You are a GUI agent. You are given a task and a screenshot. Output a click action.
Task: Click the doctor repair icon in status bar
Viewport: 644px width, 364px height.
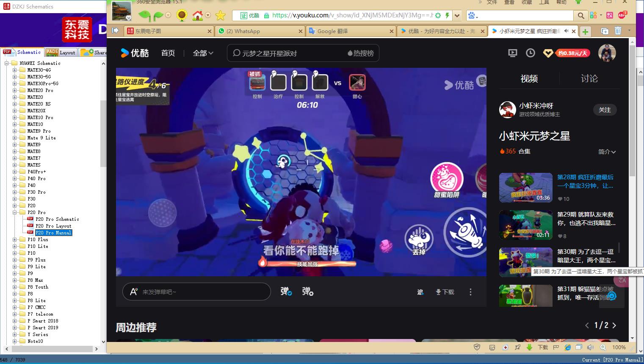(505, 347)
